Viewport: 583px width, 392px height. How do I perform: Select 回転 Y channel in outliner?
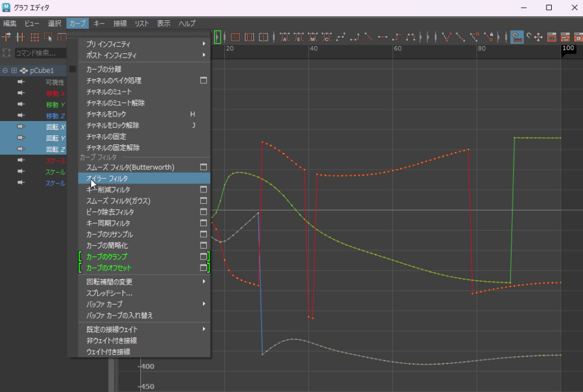click(x=34, y=138)
